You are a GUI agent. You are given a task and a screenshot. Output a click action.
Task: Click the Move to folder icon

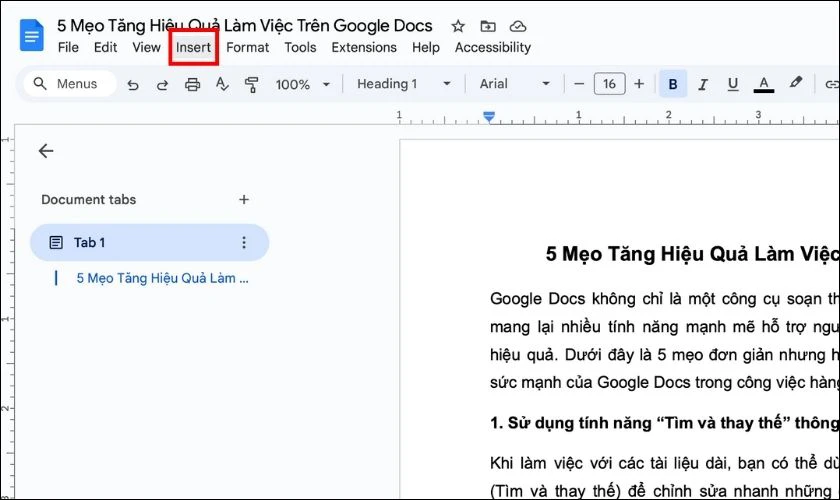pyautogui.click(x=488, y=26)
